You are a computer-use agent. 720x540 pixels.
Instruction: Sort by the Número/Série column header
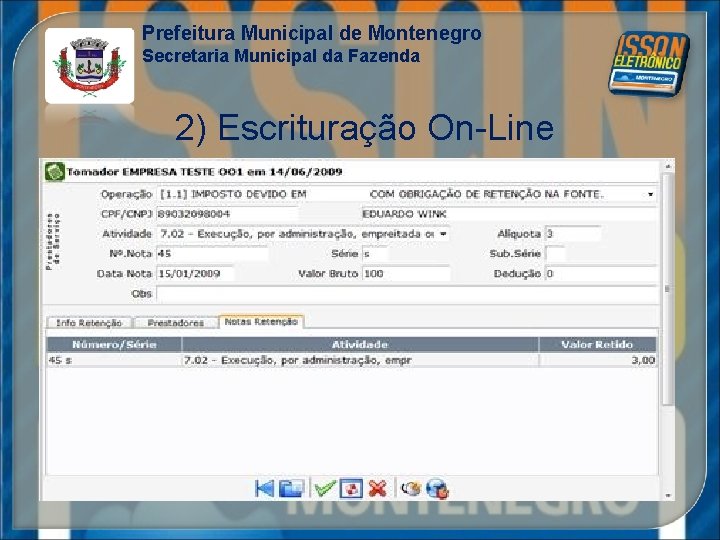[114, 344]
